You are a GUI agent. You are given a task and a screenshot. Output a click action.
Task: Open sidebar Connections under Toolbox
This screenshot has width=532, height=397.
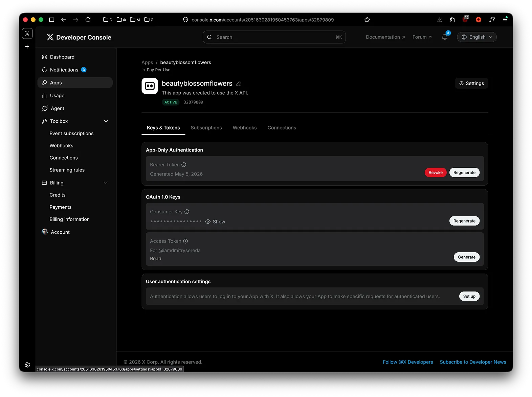(x=64, y=158)
